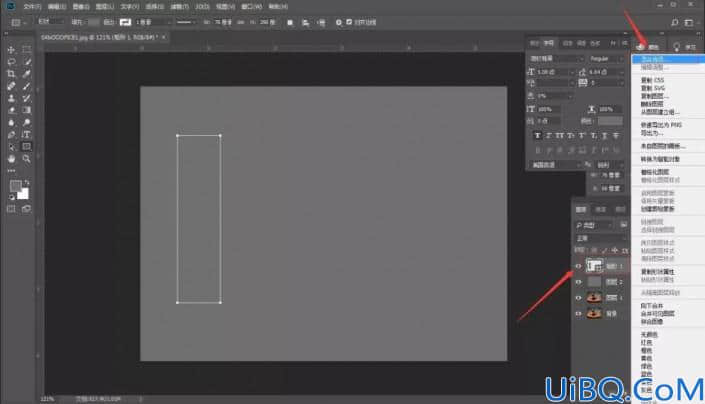Screen dimensions: 705x404
Task: Select the Rectangular Marquee tool
Action: (x=27, y=49)
